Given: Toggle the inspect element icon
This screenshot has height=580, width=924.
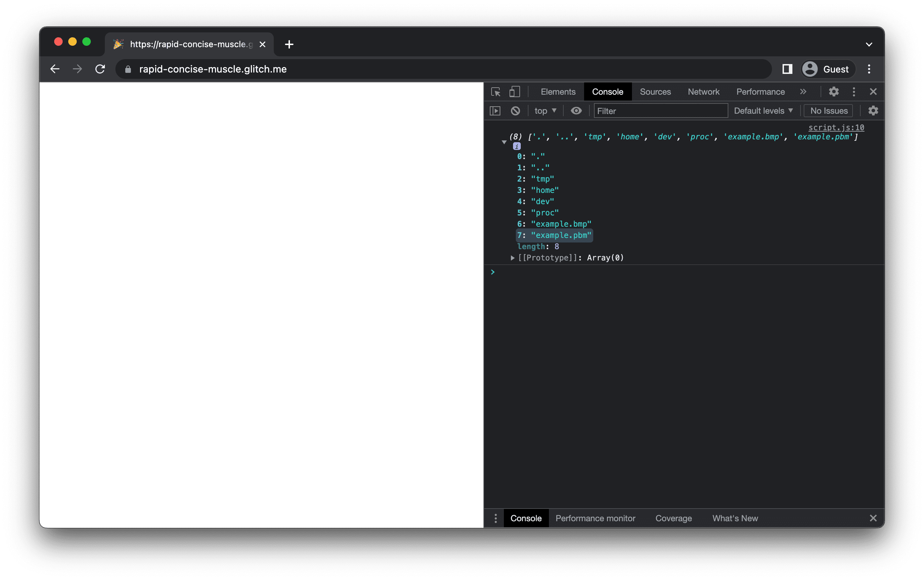Looking at the screenshot, I should tap(498, 92).
